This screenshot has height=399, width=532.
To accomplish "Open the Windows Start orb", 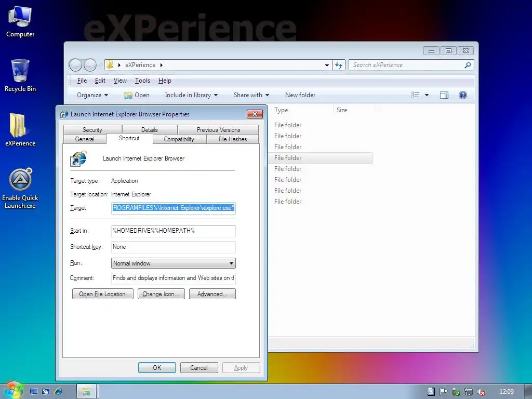I will pyautogui.click(x=13, y=391).
